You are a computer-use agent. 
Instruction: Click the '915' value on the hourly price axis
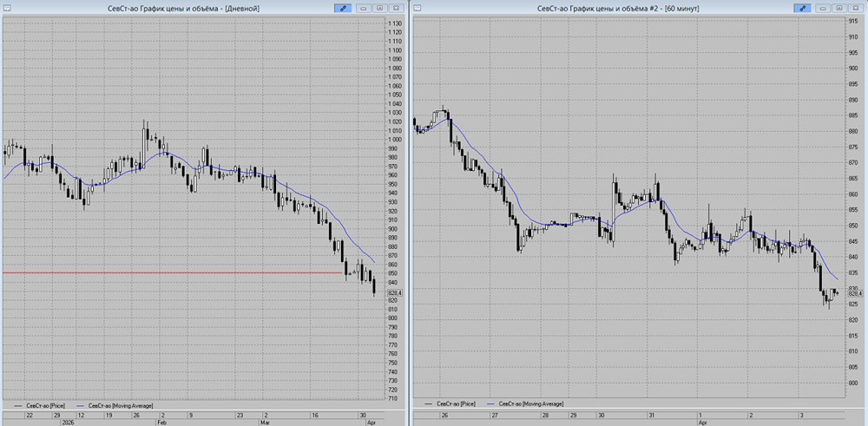853,21
